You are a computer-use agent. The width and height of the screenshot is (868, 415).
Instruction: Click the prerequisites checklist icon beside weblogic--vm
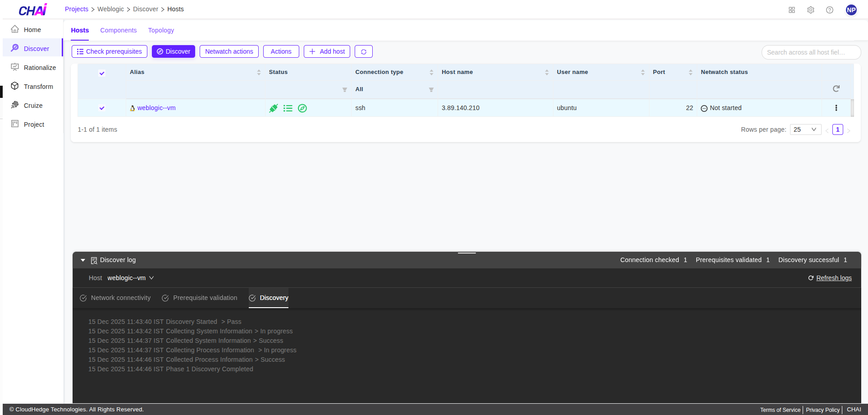click(x=288, y=108)
